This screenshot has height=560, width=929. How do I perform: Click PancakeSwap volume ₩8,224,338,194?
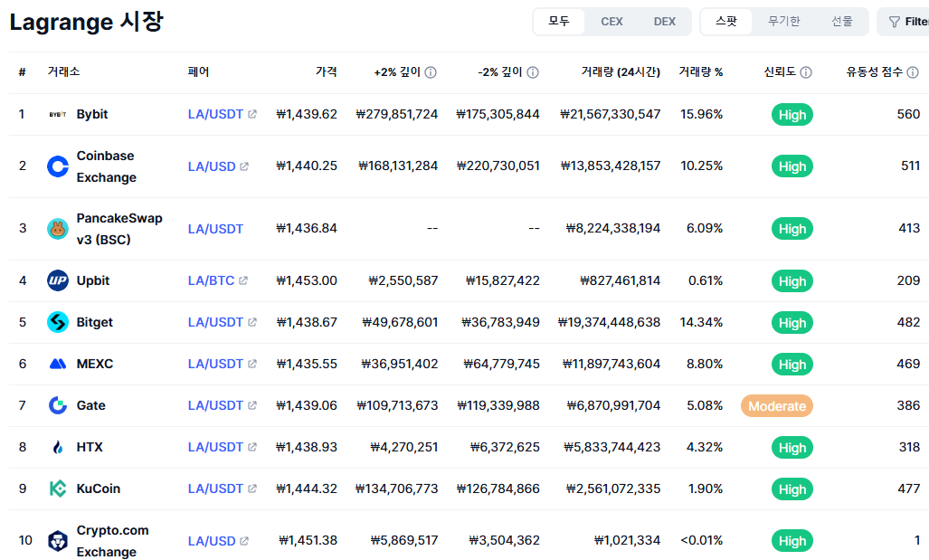(x=613, y=228)
